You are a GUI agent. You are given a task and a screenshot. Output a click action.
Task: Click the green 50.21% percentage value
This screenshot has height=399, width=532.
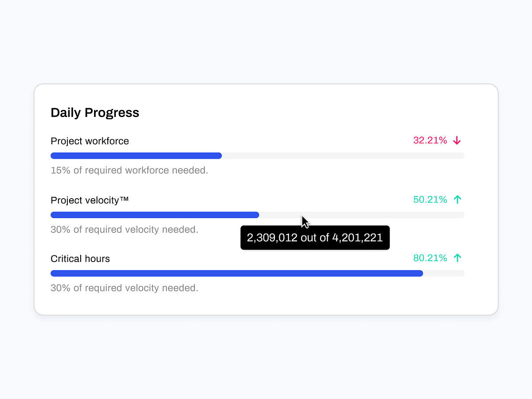point(430,199)
